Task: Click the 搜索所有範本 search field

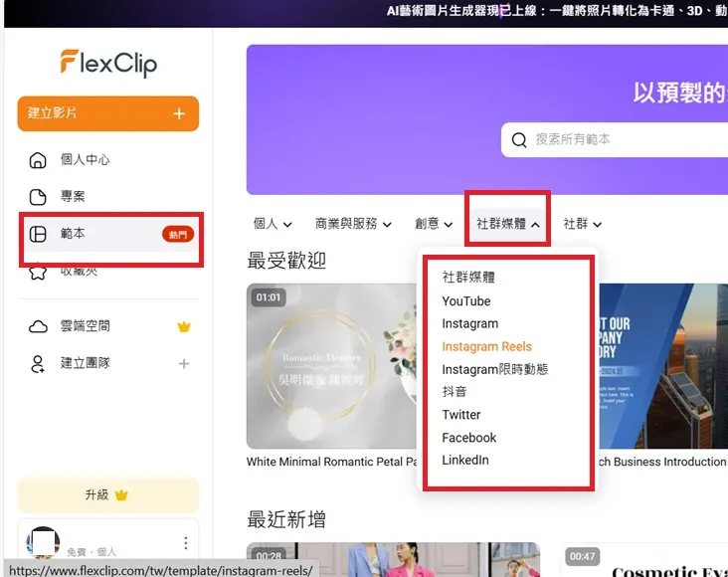Action: click(x=615, y=140)
